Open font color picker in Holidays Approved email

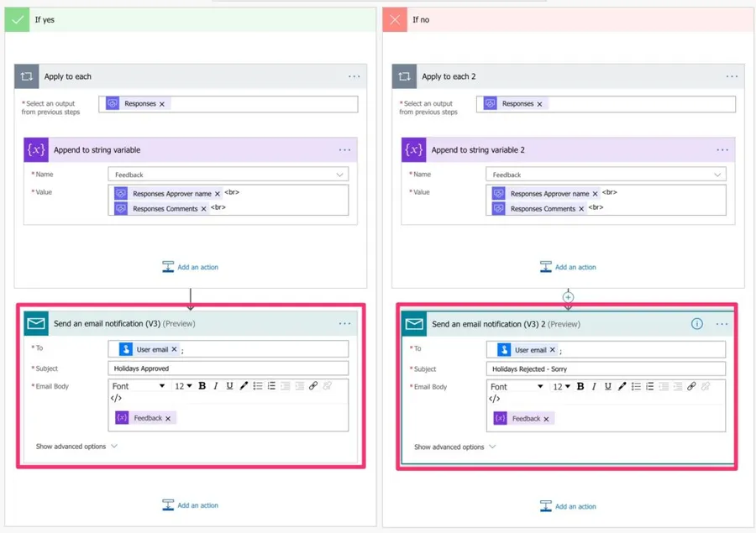click(244, 386)
